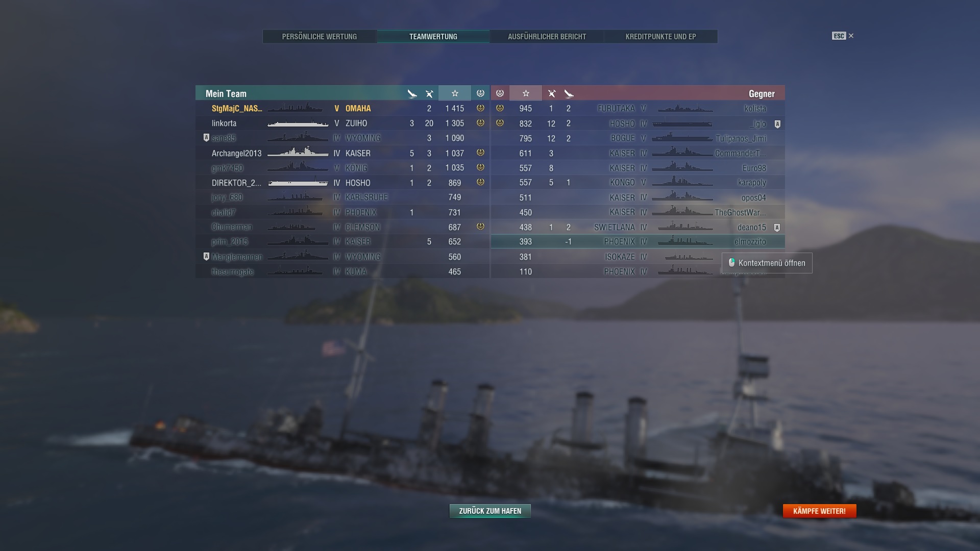Sort enemy team by aircraft shot down icon
The width and height of the screenshot is (980, 551).
(569, 93)
